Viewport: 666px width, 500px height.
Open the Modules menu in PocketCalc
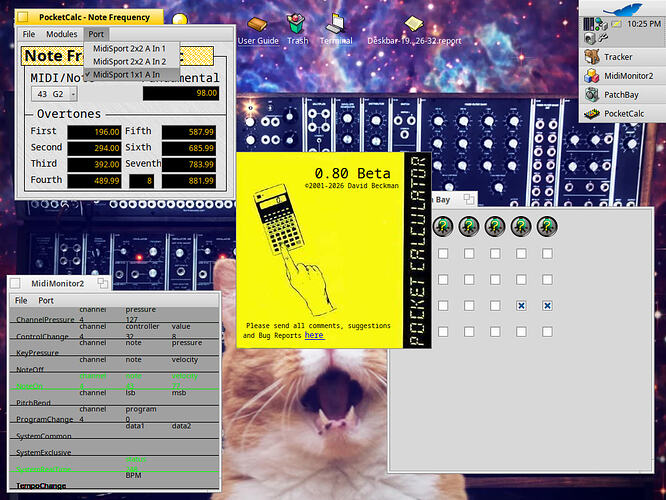pos(62,34)
